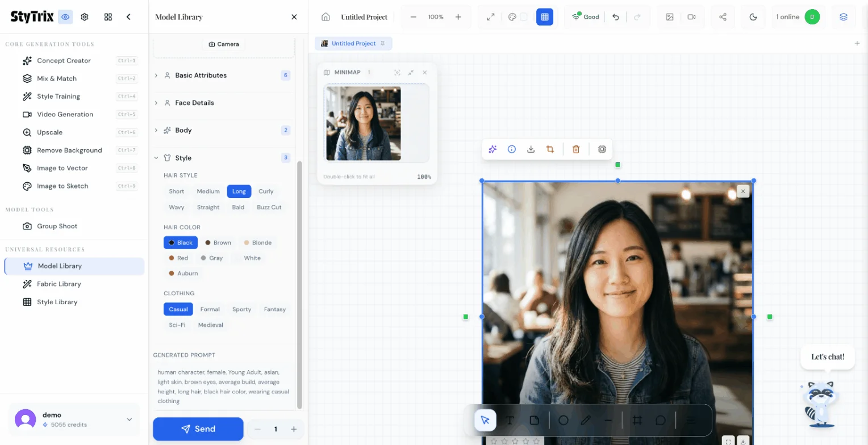Download the selected image from toolbar

(531, 149)
